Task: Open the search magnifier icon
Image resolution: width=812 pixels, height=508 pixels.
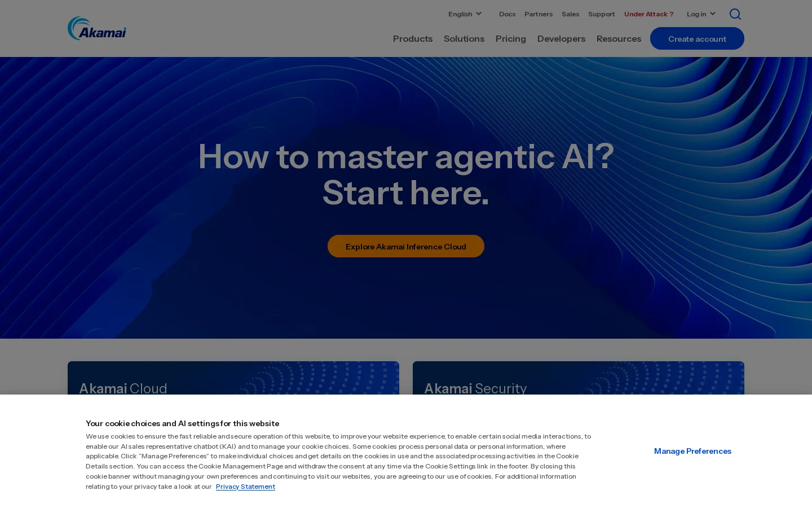Action: tap(735, 14)
